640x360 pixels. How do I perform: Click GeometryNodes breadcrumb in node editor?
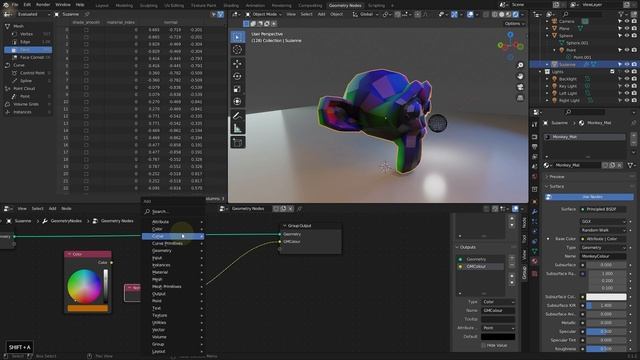click(x=66, y=221)
